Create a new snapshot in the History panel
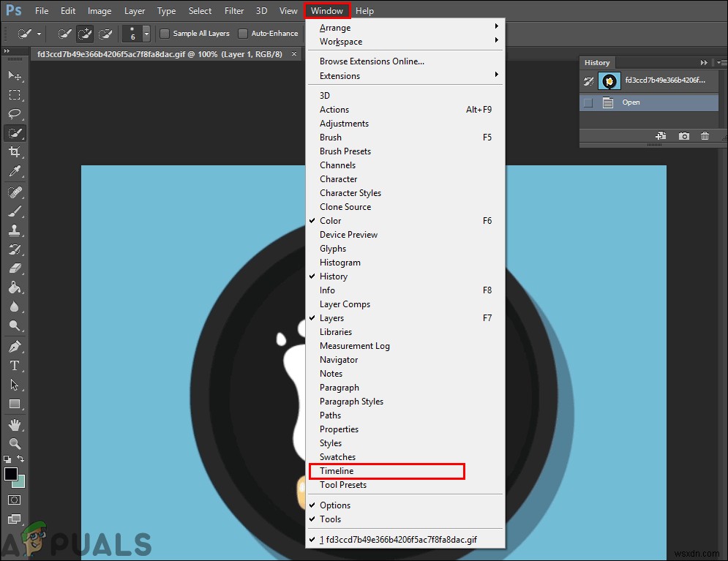 tap(683, 135)
